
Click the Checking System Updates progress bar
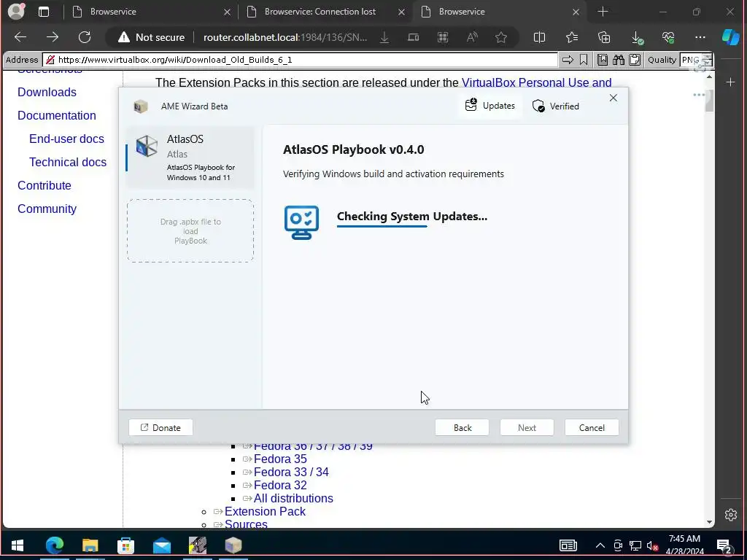(382, 226)
